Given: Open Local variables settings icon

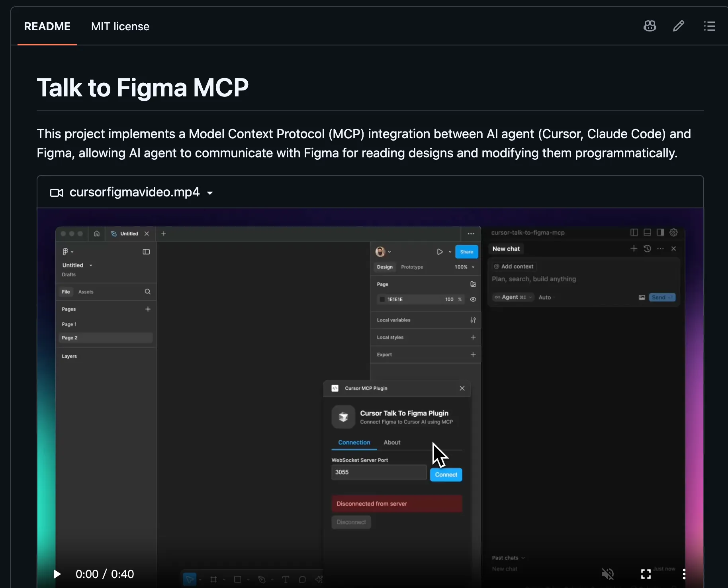Looking at the screenshot, I should [x=473, y=320].
